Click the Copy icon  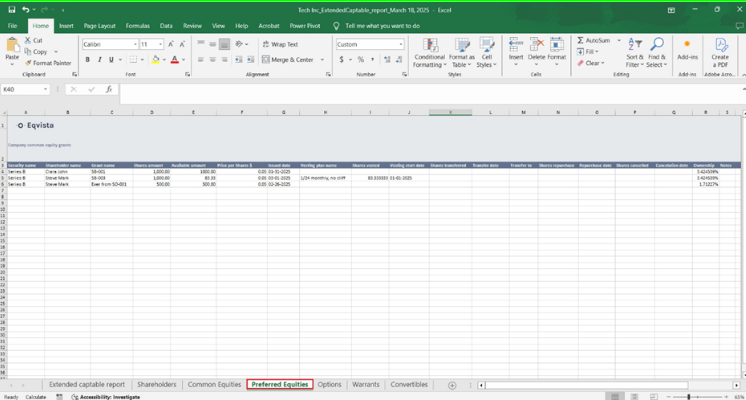pos(28,51)
